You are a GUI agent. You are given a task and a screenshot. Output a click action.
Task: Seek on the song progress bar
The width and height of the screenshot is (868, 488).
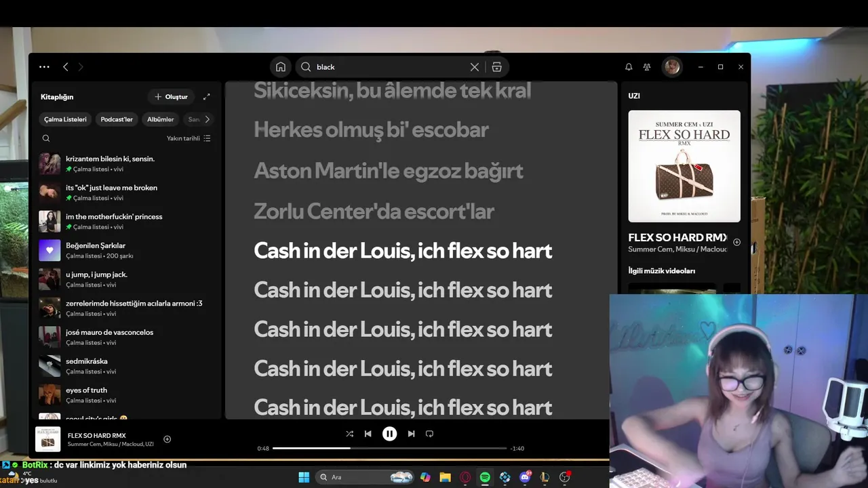click(389, 448)
